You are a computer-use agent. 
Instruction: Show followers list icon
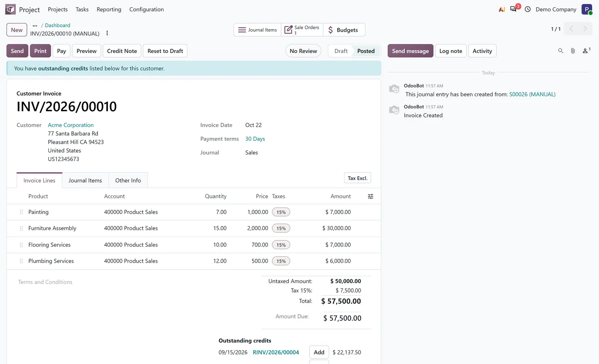point(586,51)
